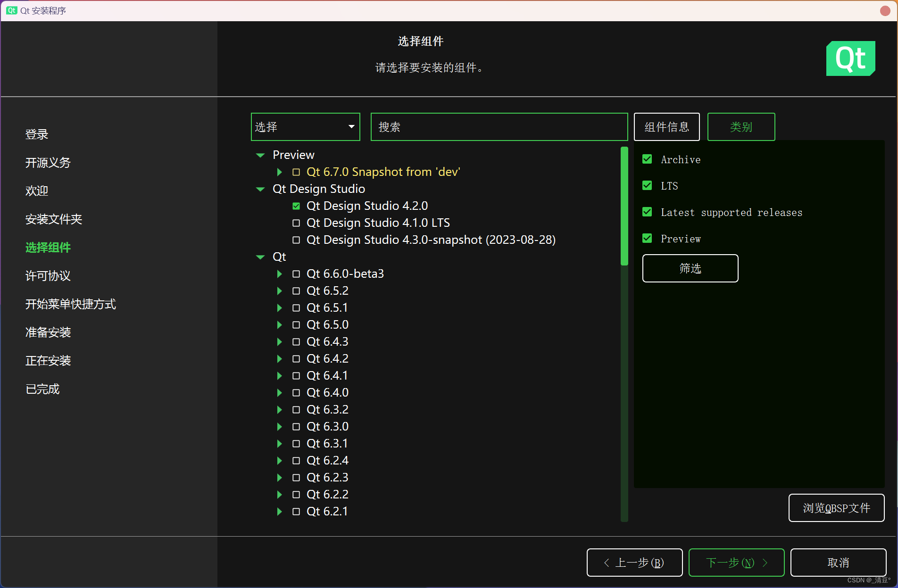Expand the Qt 6.3.1 node
This screenshot has height=588, width=898.
279,444
